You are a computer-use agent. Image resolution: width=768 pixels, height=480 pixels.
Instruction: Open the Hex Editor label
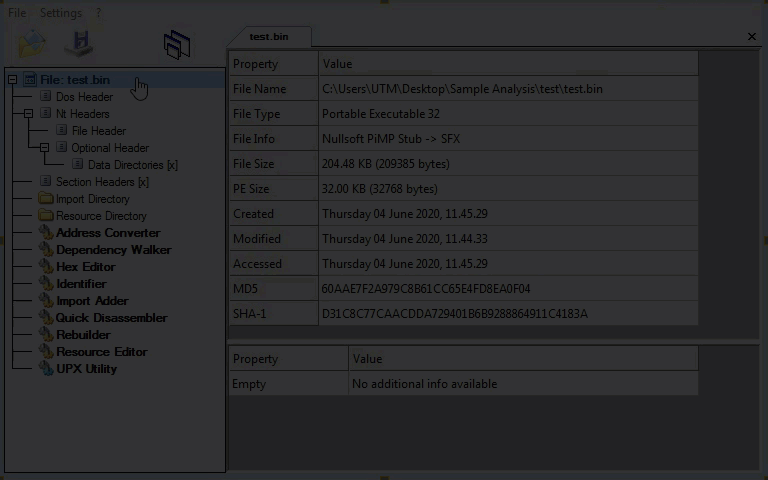point(86,267)
